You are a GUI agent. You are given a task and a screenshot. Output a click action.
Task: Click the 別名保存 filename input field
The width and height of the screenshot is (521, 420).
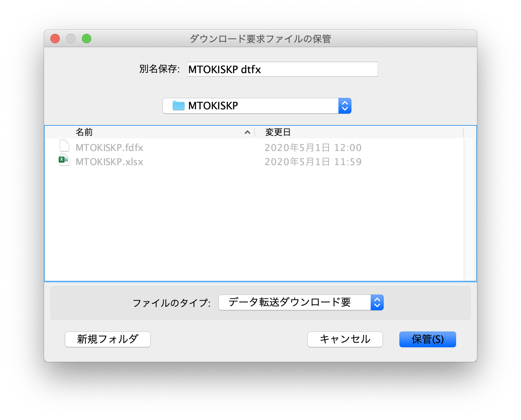coord(282,69)
